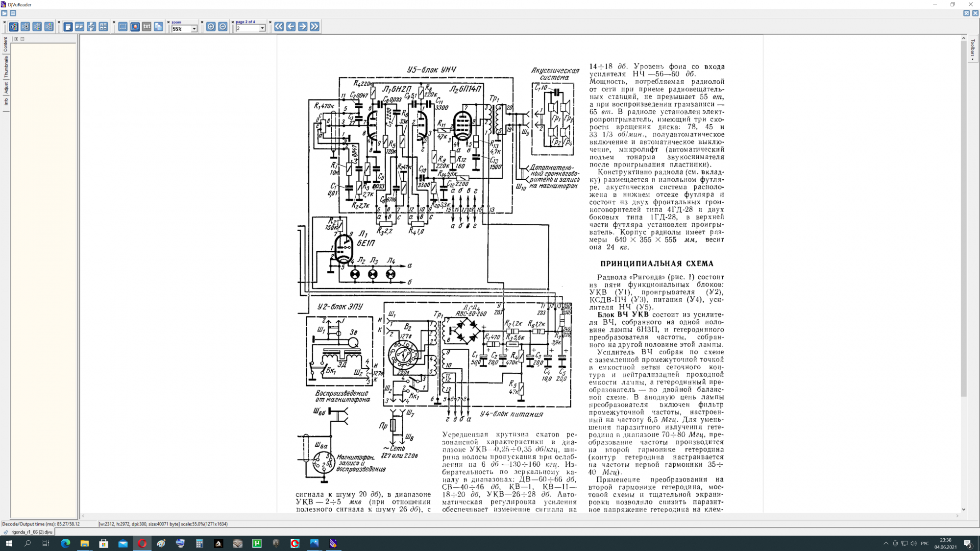Image resolution: width=980 pixels, height=551 pixels.
Task: Open the page number dropdown
Action: 262,28
